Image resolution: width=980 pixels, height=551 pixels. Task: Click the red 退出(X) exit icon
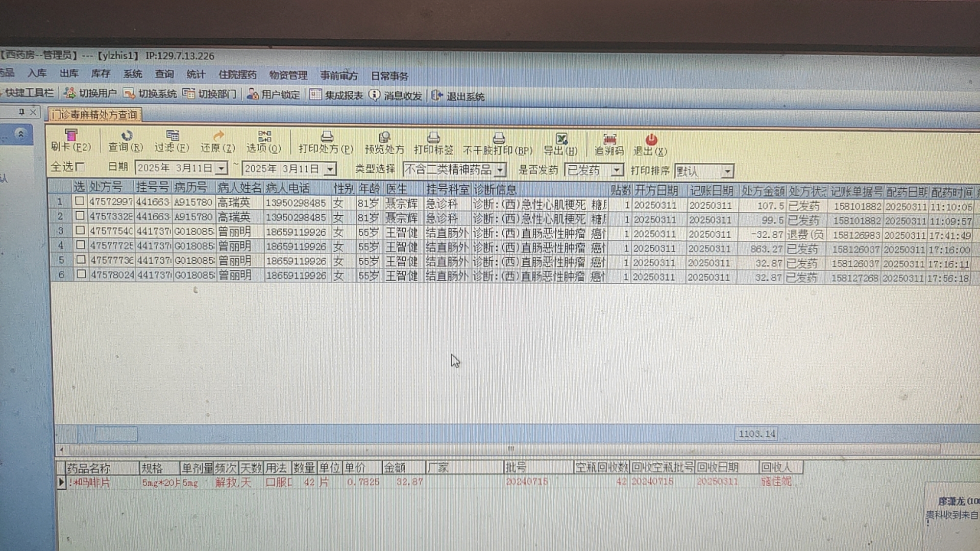pyautogui.click(x=651, y=140)
